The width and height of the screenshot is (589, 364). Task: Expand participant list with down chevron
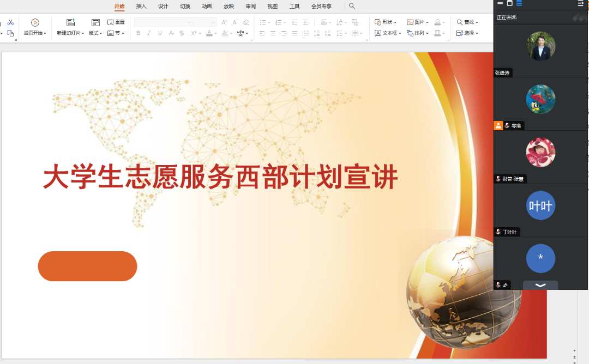coord(540,285)
